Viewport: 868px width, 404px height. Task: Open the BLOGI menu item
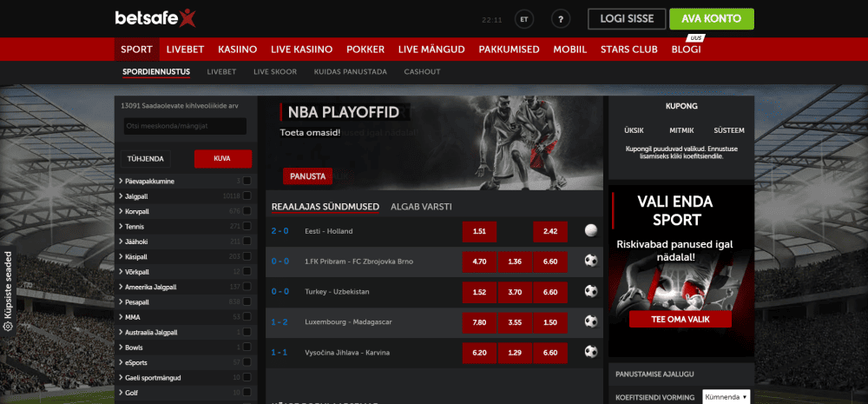tap(686, 50)
